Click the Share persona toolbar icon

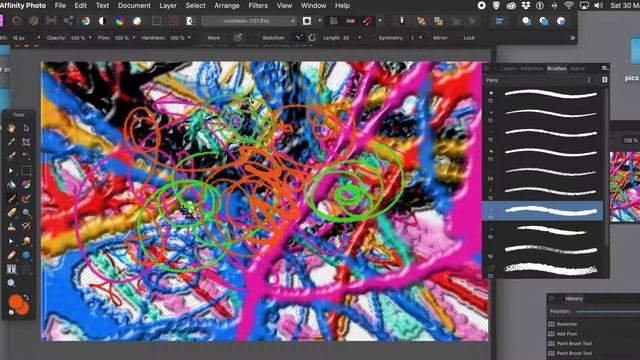[x=68, y=21]
